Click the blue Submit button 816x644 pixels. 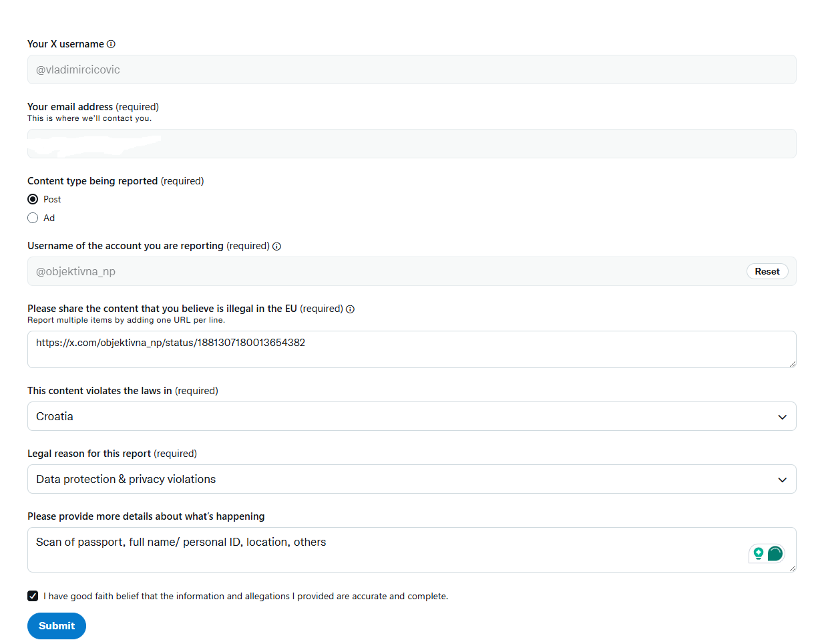click(57, 626)
